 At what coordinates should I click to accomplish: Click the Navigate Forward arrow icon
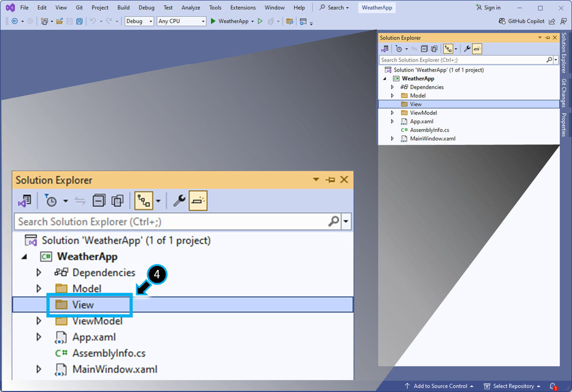[x=30, y=21]
